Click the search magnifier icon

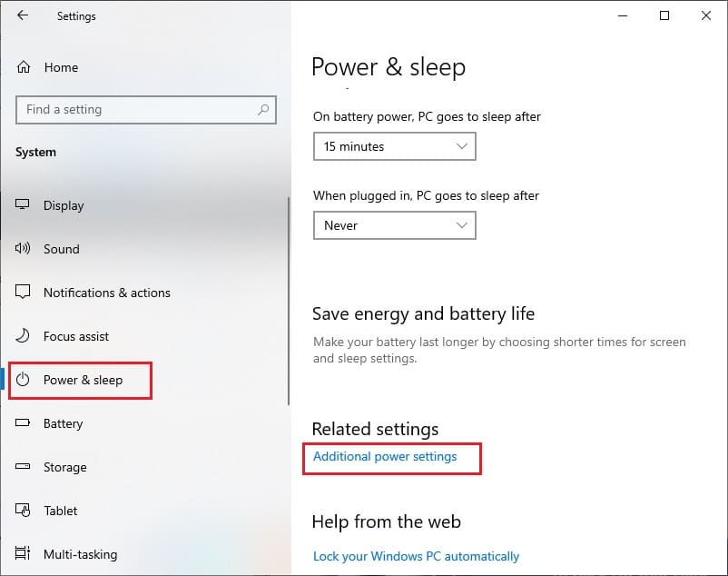pos(263,110)
